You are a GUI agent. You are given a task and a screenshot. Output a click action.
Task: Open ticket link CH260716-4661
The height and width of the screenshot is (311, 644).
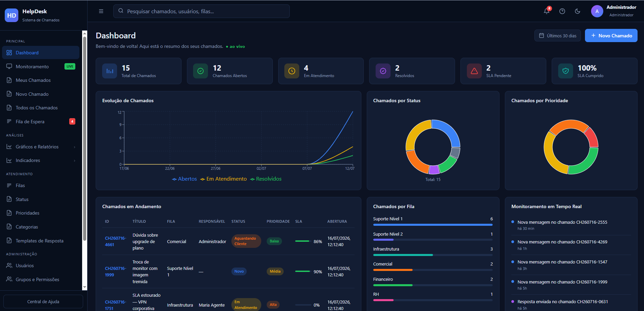point(115,241)
